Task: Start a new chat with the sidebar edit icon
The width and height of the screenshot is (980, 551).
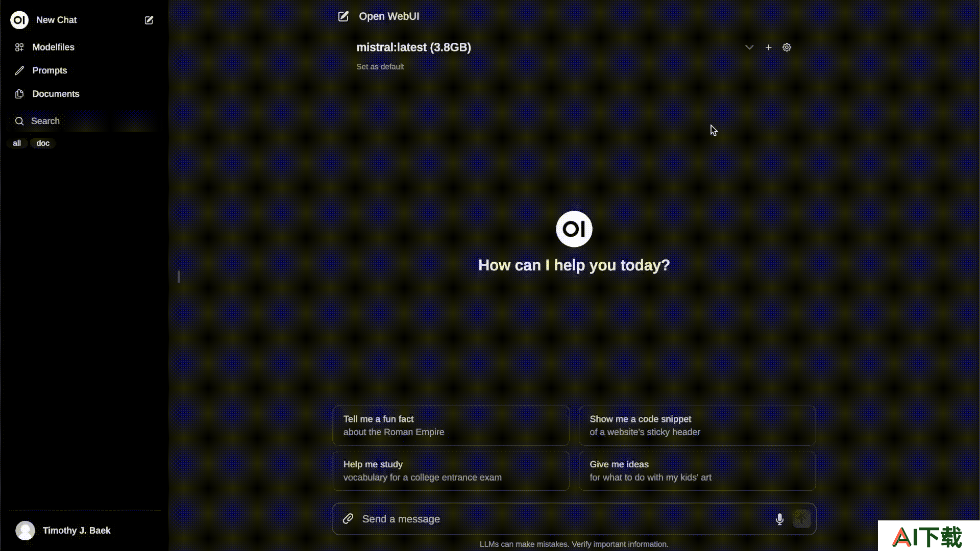Action: (x=149, y=20)
